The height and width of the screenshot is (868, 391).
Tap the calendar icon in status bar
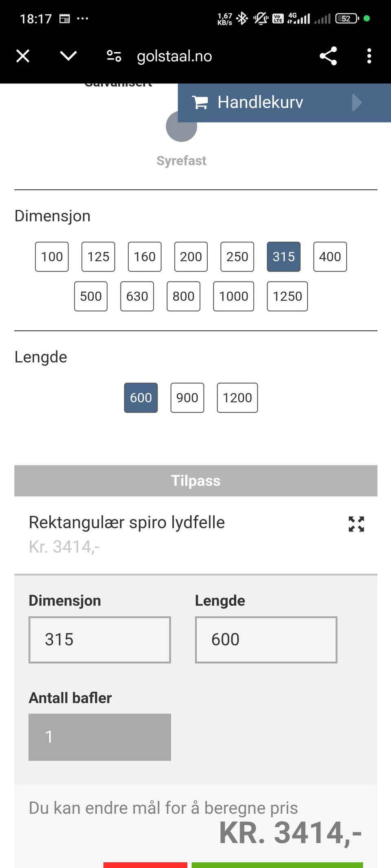point(64,19)
